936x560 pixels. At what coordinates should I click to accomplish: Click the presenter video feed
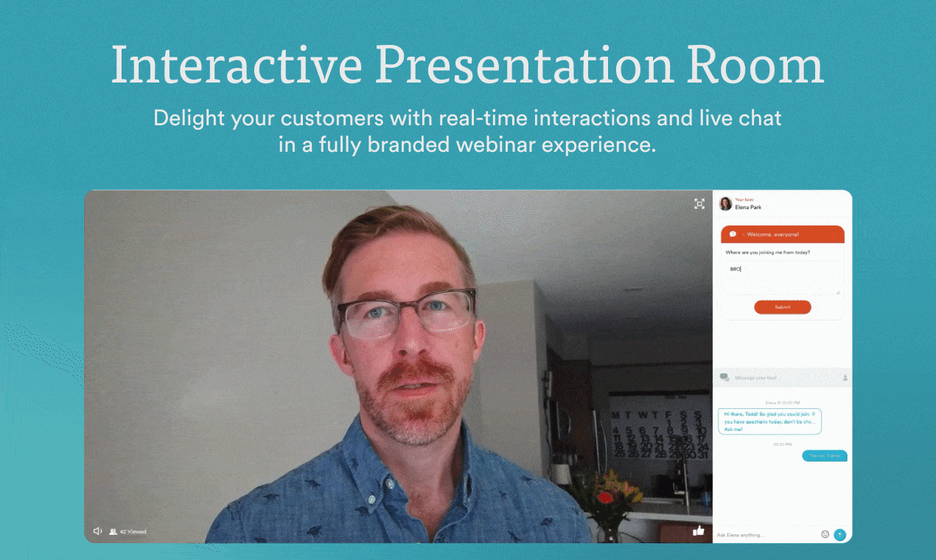pyautogui.click(x=398, y=366)
